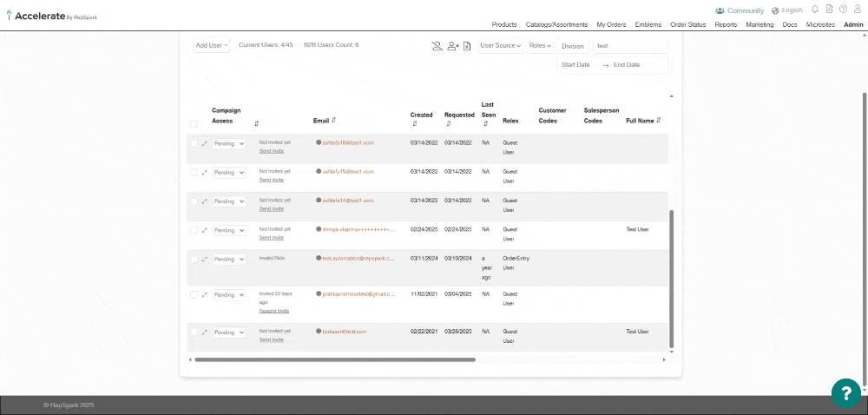Open Pending dropdown for asfdsfs15@test1.com
Image resolution: width=868 pixels, height=415 pixels.
tap(229, 172)
